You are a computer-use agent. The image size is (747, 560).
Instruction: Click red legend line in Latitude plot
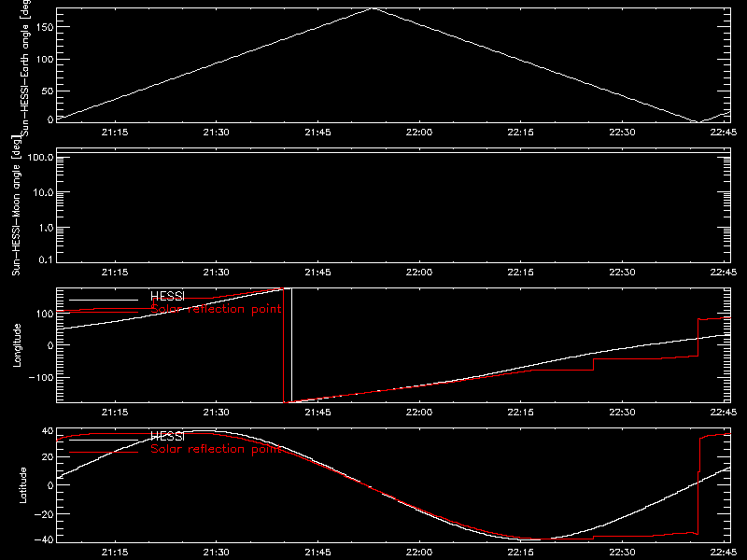[x=104, y=452]
